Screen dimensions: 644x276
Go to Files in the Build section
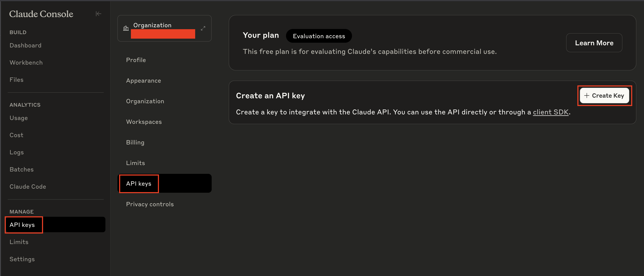tap(16, 80)
